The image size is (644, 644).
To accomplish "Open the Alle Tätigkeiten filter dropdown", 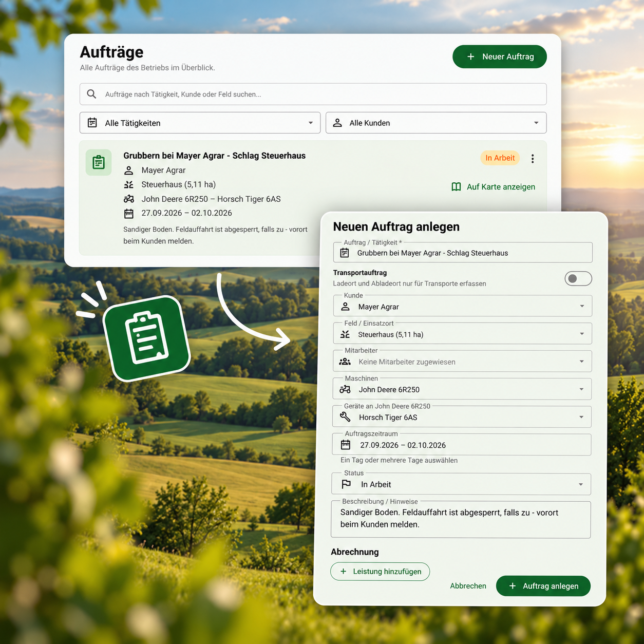I will tap(200, 123).
